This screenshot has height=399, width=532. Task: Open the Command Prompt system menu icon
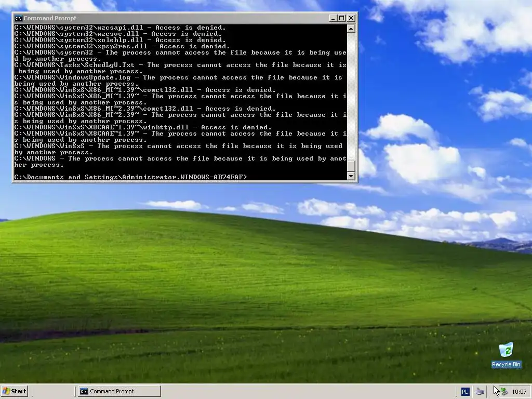point(18,18)
